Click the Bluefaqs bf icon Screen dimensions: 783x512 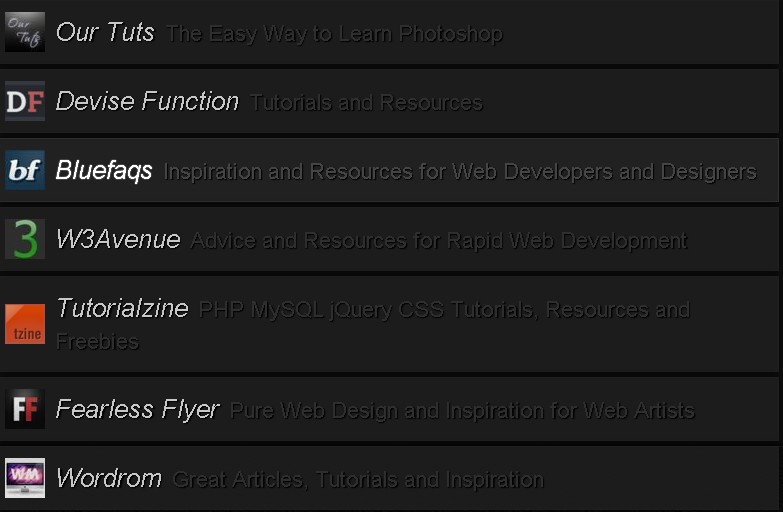24,170
